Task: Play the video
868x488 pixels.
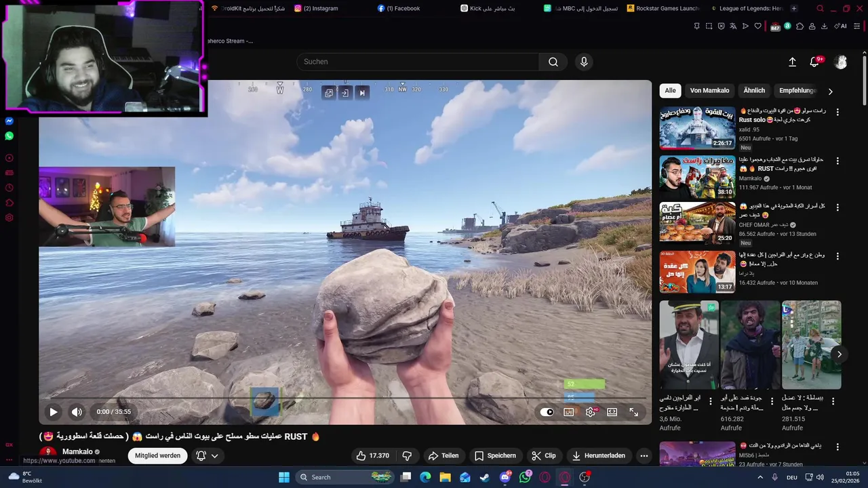Action: (53, 411)
